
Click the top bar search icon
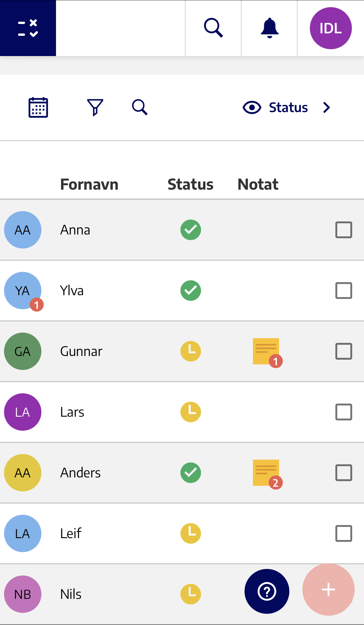point(213,28)
